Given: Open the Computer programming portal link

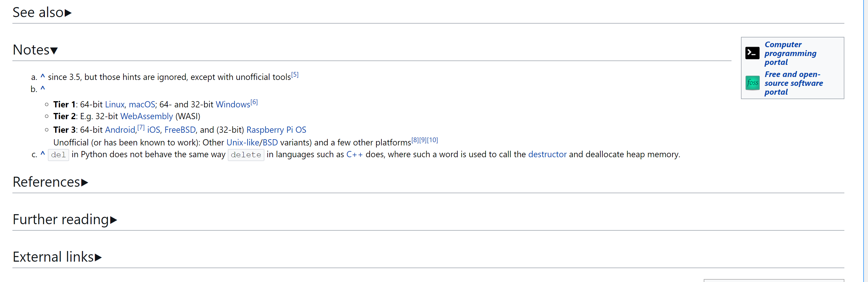Looking at the screenshot, I should 790,53.
